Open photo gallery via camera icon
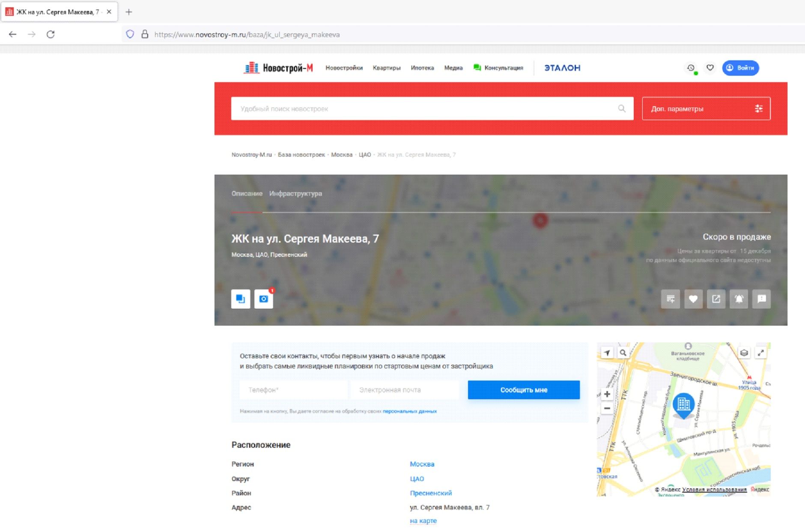Image resolution: width=805 pixels, height=532 pixels. (x=264, y=299)
